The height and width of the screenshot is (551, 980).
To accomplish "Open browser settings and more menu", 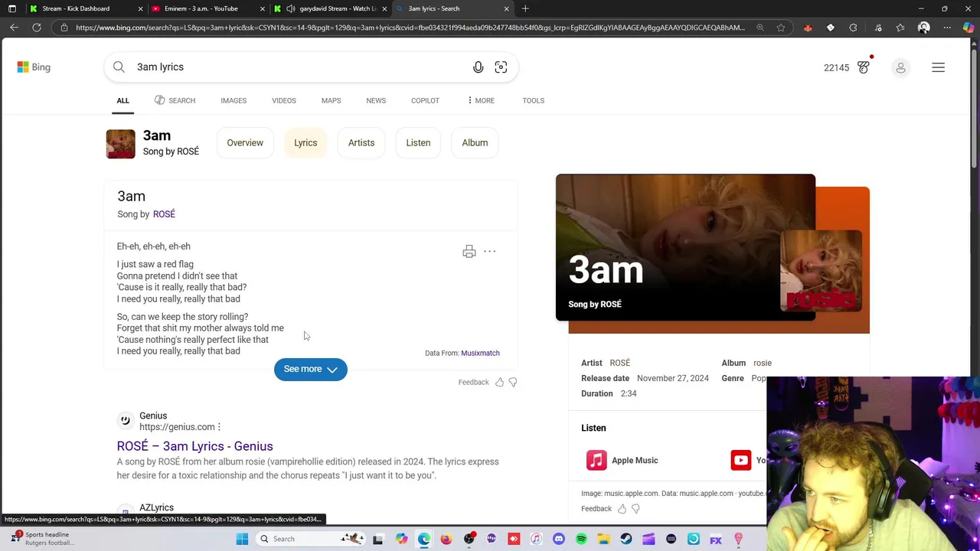I will pos(947,28).
